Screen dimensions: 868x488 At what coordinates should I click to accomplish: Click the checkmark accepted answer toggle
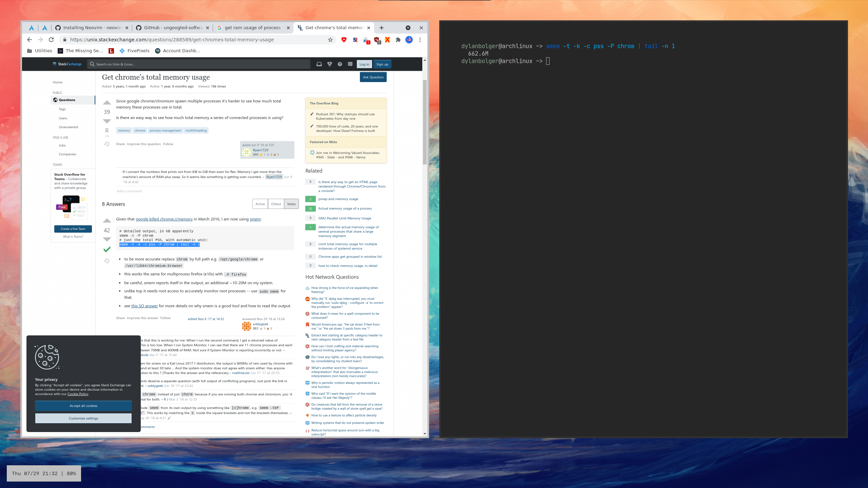click(x=107, y=250)
